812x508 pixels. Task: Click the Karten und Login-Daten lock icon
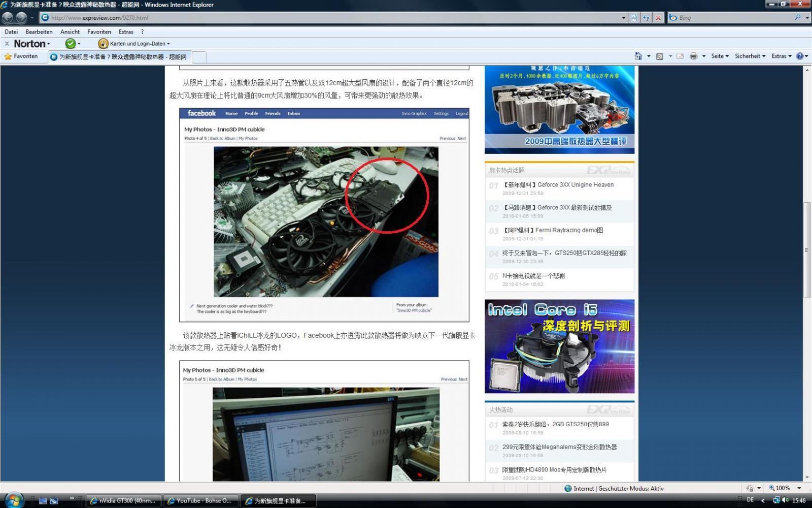tap(103, 44)
